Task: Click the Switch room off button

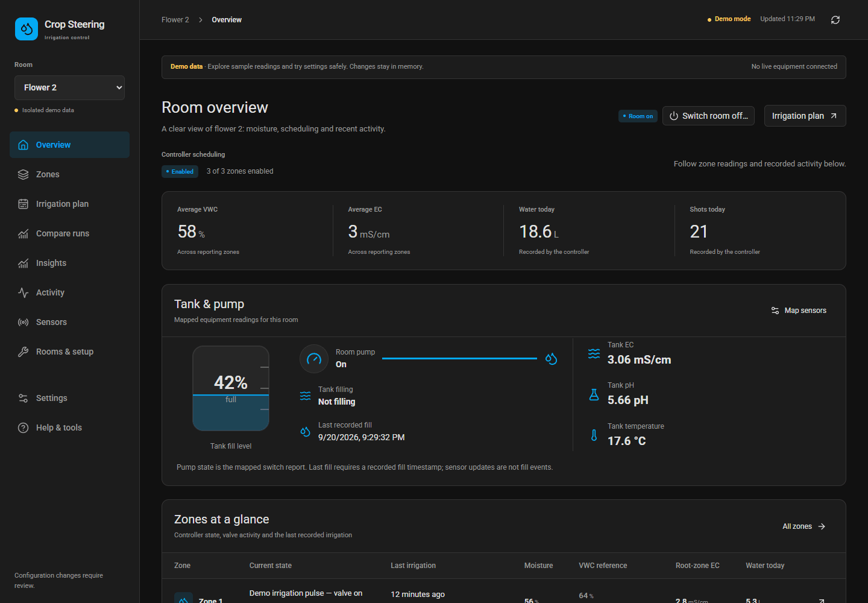Action: [708, 116]
